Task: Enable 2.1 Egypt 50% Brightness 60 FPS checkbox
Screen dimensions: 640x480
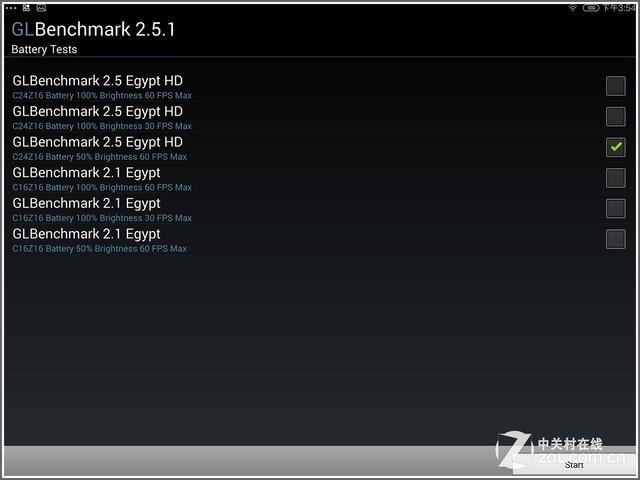Action: point(616,239)
